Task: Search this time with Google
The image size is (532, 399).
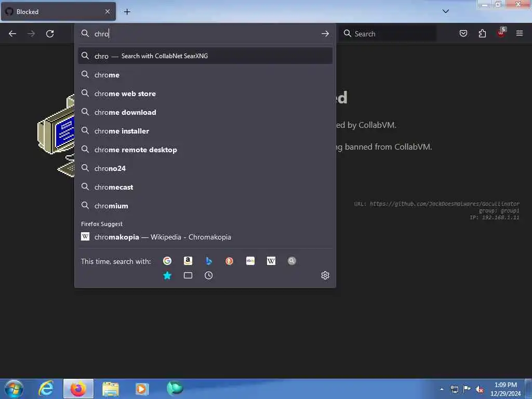Action: 167,261
